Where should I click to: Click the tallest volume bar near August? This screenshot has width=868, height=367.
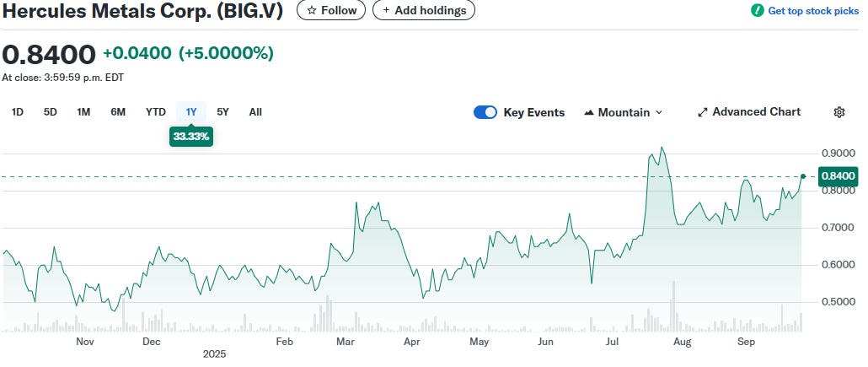[673, 306]
